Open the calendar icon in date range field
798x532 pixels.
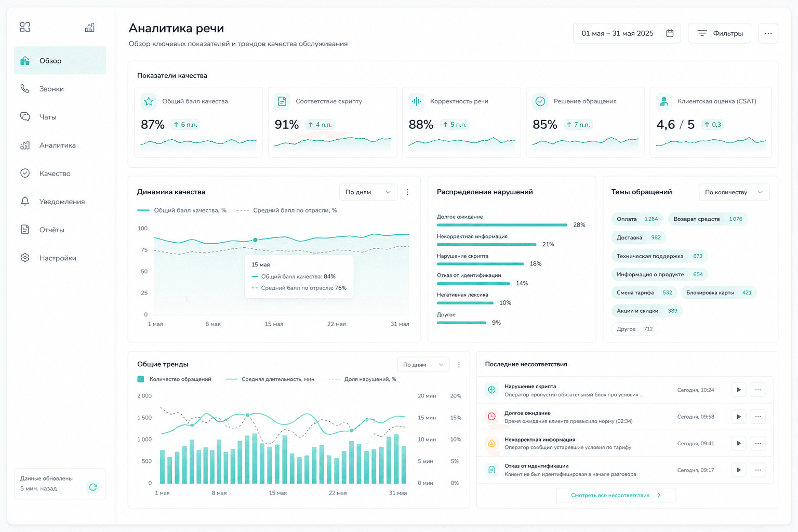point(670,33)
